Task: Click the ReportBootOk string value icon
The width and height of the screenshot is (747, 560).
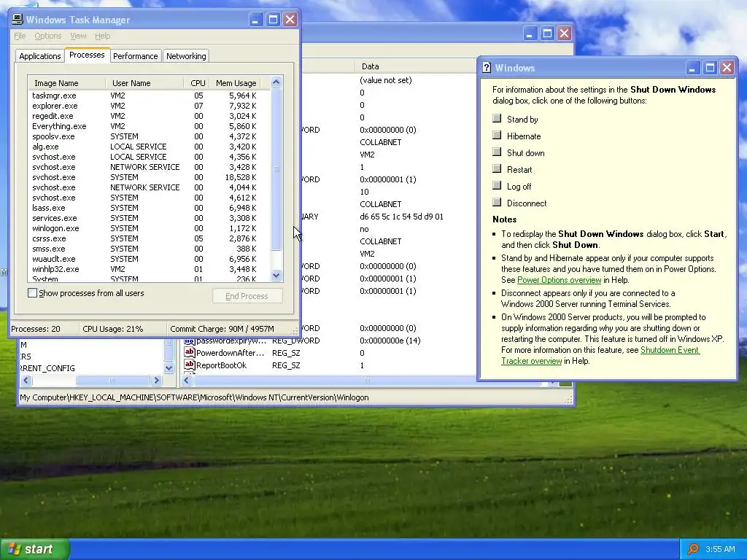Action: pos(190,365)
